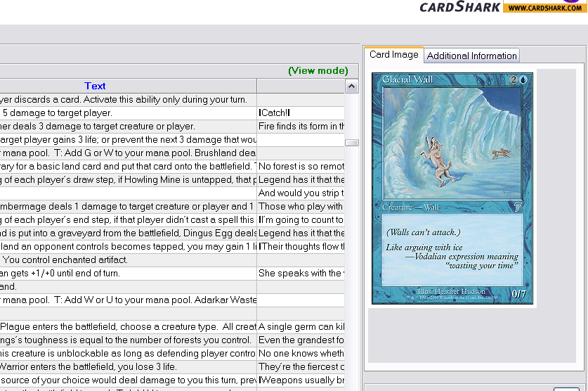
Task: Select 'Weapons usually' cell
Action: [301, 380]
